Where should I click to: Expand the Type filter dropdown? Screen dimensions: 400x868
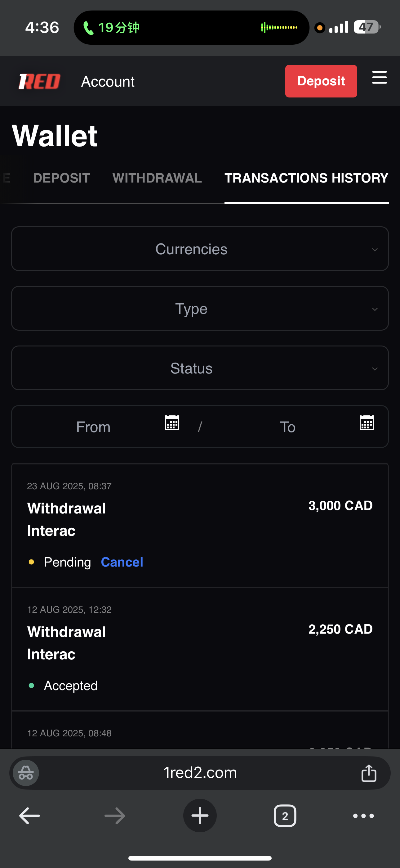pos(200,309)
